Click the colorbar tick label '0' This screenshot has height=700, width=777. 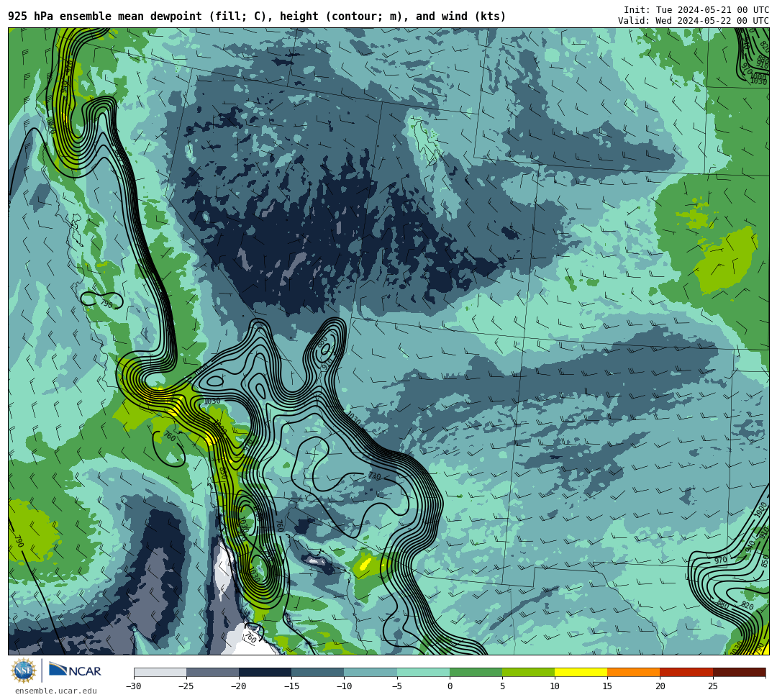coord(450,686)
